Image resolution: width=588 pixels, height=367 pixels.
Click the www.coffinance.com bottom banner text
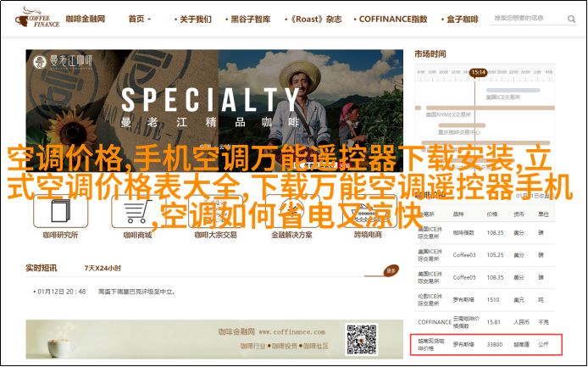pyautogui.click(x=292, y=331)
